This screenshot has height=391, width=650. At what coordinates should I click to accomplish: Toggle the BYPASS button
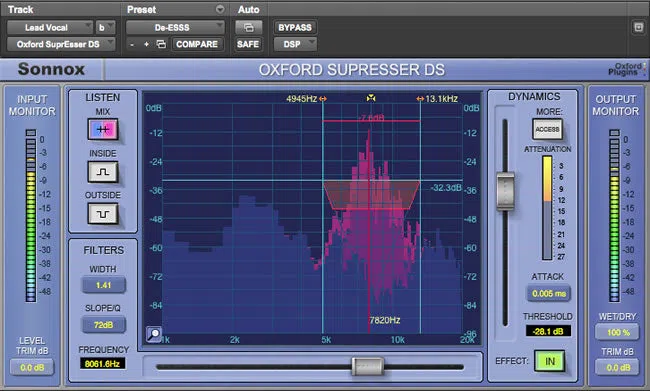click(x=295, y=27)
